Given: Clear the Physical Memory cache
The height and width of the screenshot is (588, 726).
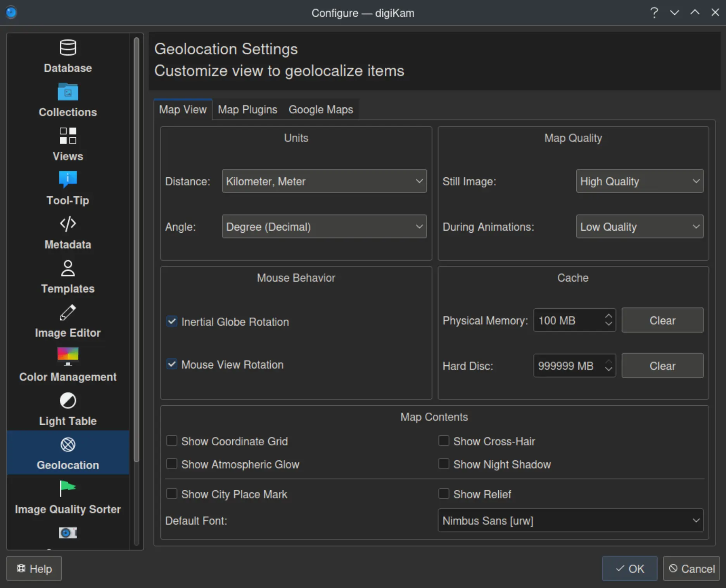Looking at the screenshot, I should point(662,320).
